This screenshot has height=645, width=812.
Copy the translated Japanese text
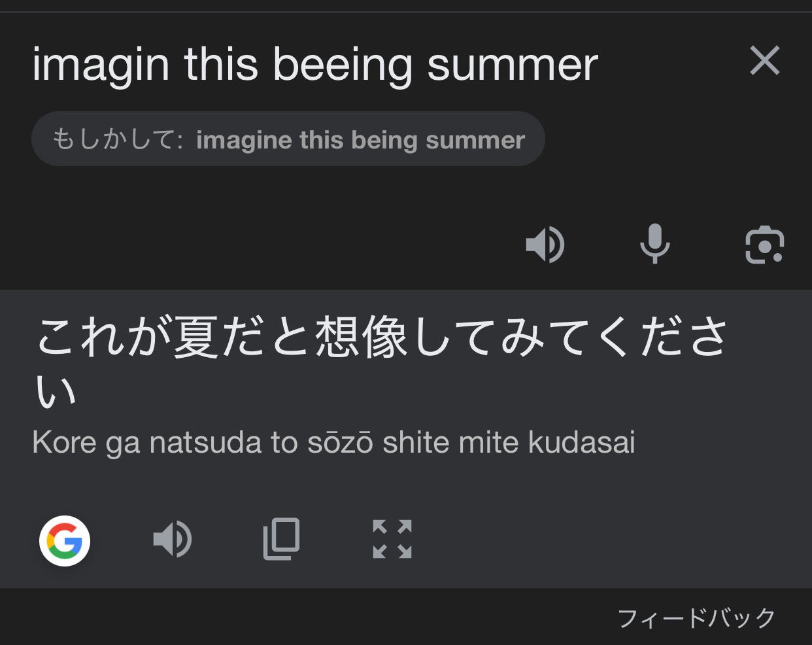point(282,539)
